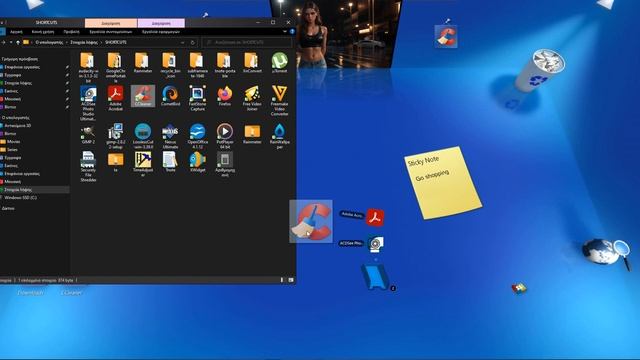Select the GIMP 2 shortcut
This screenshot has width=640, height=360.
pos(88,133)
